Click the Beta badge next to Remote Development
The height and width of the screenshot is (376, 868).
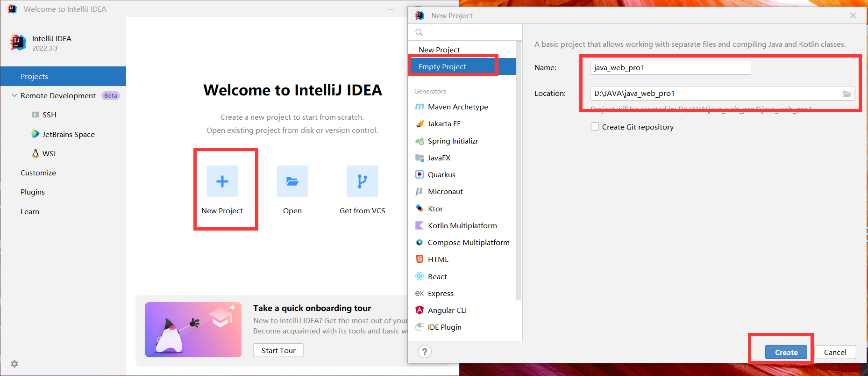point(111,95)
